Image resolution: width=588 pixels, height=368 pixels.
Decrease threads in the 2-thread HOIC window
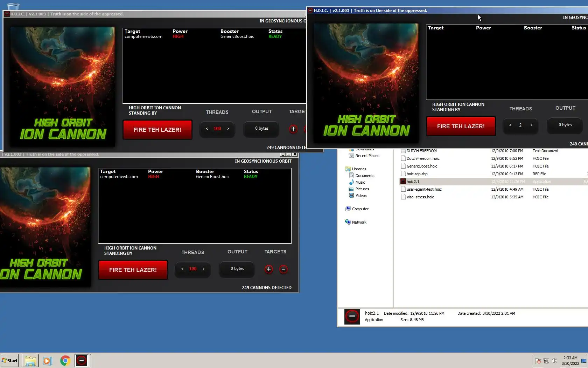(510, 125)
